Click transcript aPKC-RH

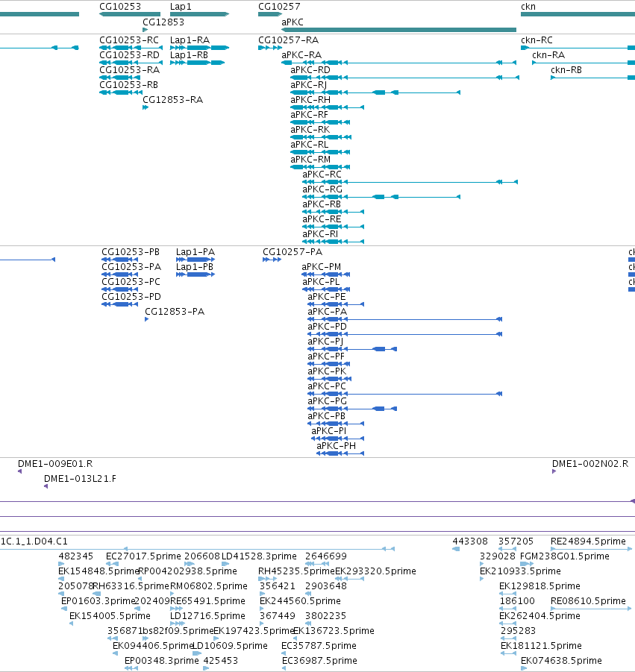[327, 107]
